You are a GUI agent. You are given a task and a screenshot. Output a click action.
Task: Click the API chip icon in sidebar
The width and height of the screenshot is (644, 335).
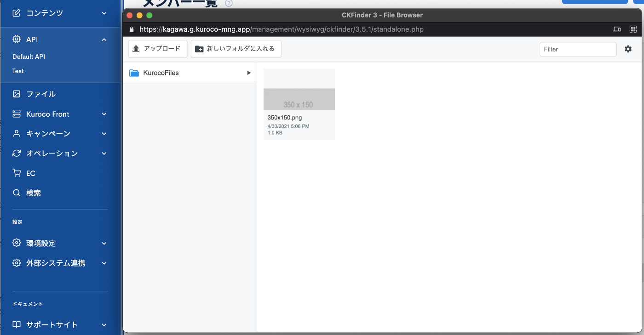tap(17, 40)
